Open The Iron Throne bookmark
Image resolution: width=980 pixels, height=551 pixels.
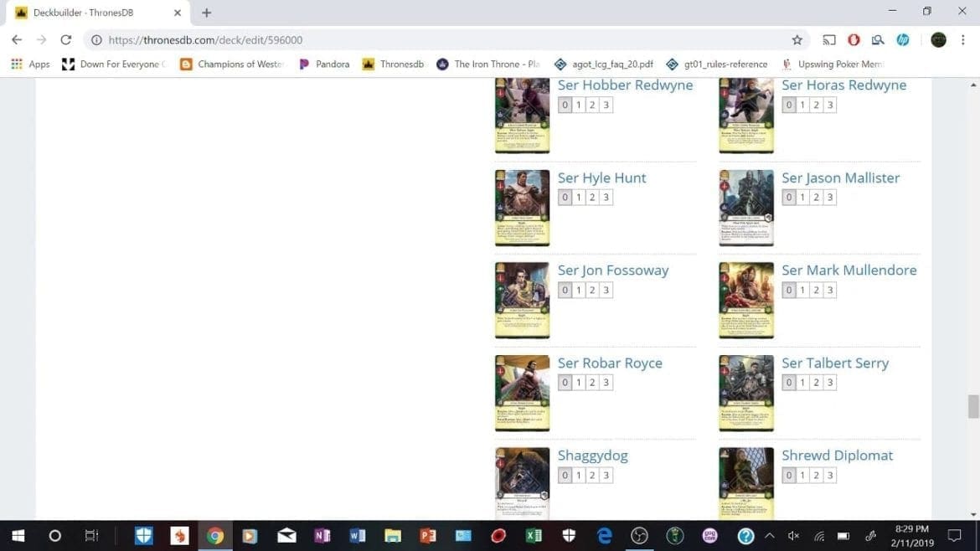(x=488, y=64)
